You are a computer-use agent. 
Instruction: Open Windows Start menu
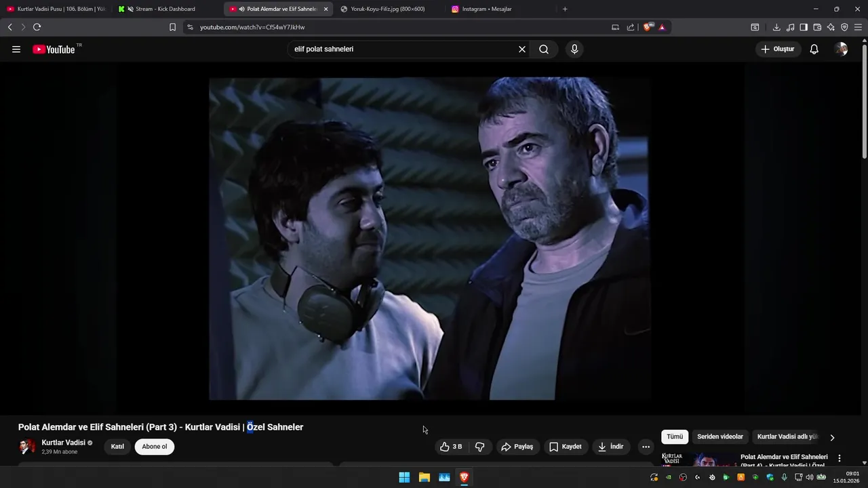tap(404, 477)
